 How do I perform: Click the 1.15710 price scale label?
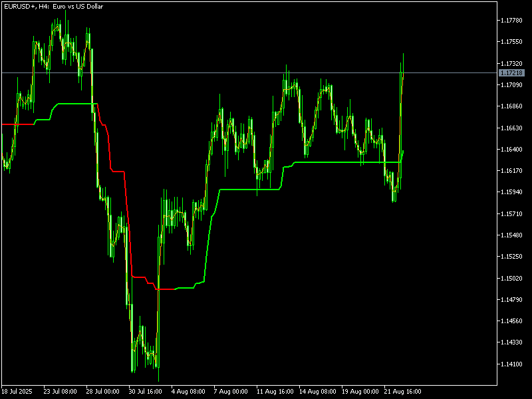tap(511, 214)
